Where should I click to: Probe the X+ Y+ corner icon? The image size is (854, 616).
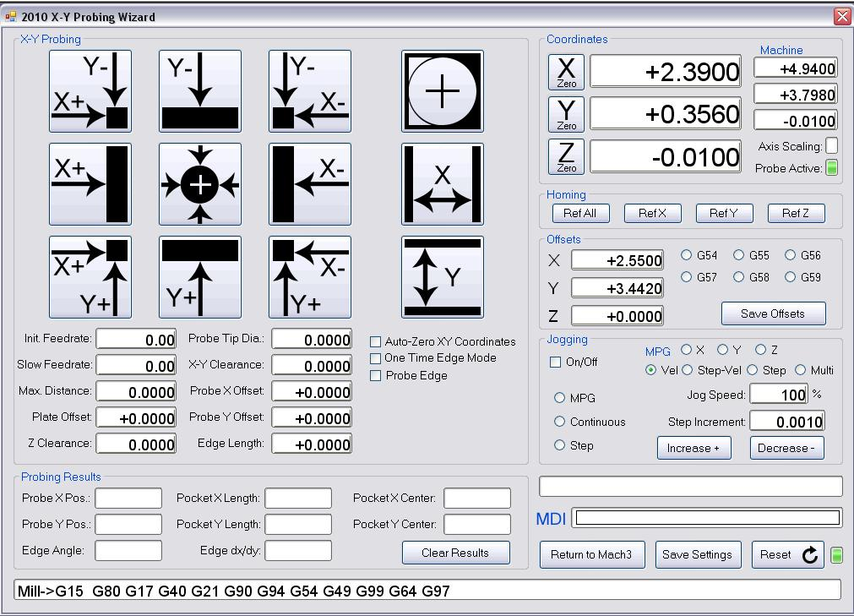[90, 277]
